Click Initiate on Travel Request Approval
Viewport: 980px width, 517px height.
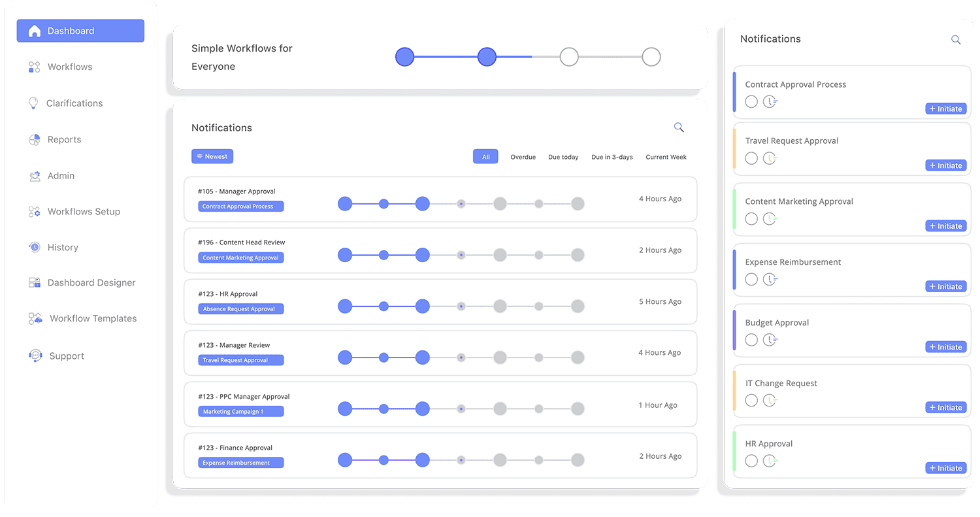[x=946, y=165]
